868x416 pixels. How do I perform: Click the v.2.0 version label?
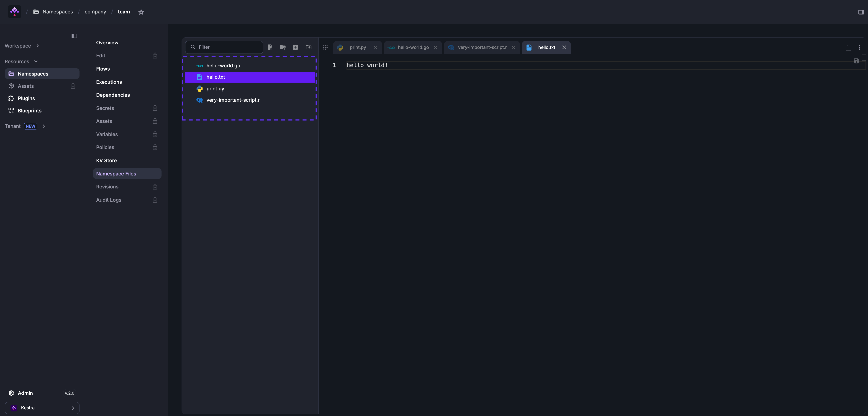pos(69,393)
